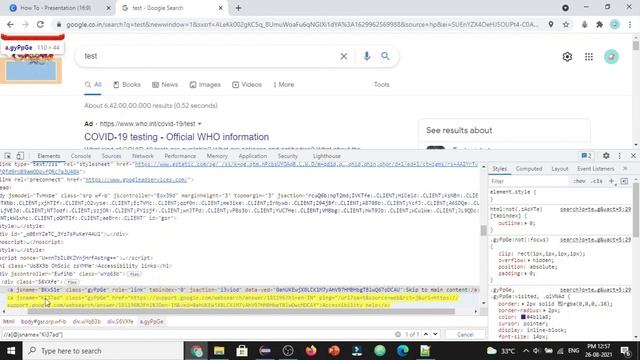Open the search Tools options
The image size is (640, 360).
click(381, 84)
